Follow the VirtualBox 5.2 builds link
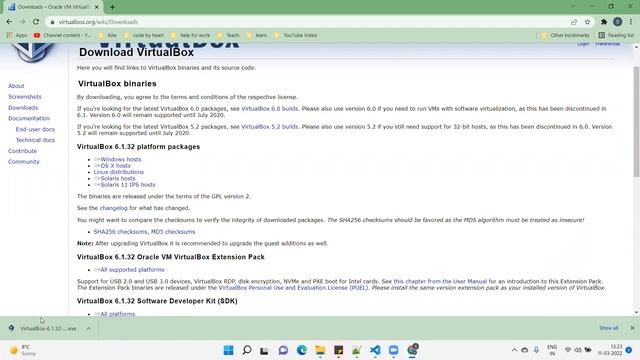 (x=270, y=127)
